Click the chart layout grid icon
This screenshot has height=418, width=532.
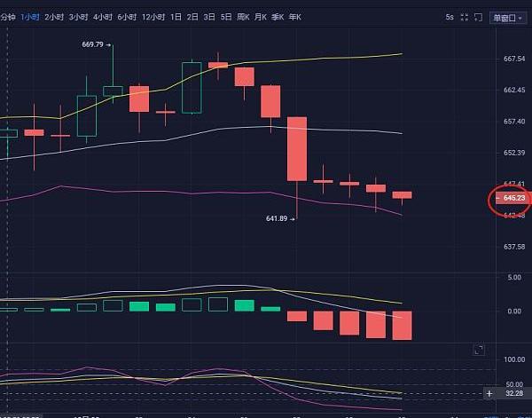(463, 17)
